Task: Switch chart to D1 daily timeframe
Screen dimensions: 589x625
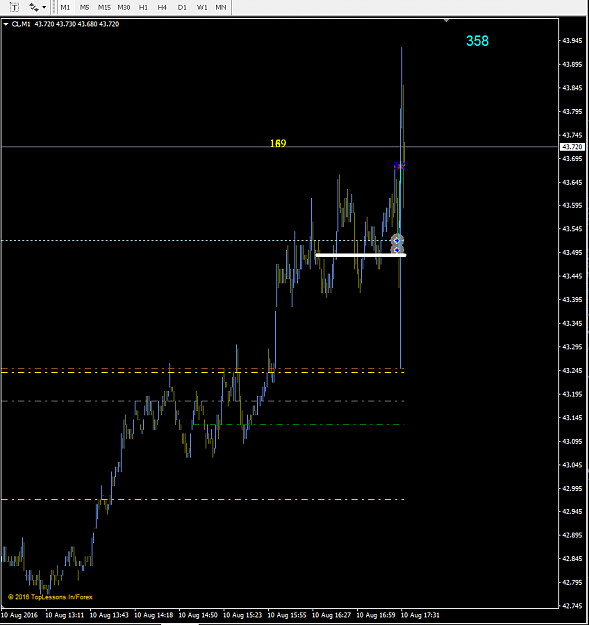Action: pos(182,7)
